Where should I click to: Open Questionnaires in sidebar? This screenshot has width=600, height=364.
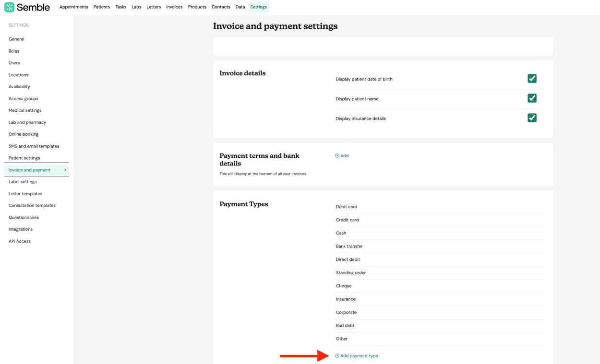[24, 217]
